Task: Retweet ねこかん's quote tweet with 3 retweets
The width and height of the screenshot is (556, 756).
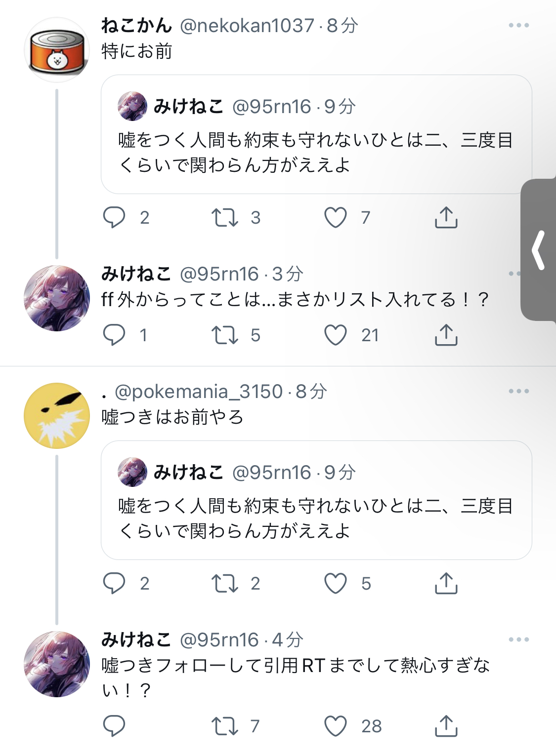Action: [x=225, y=217]
